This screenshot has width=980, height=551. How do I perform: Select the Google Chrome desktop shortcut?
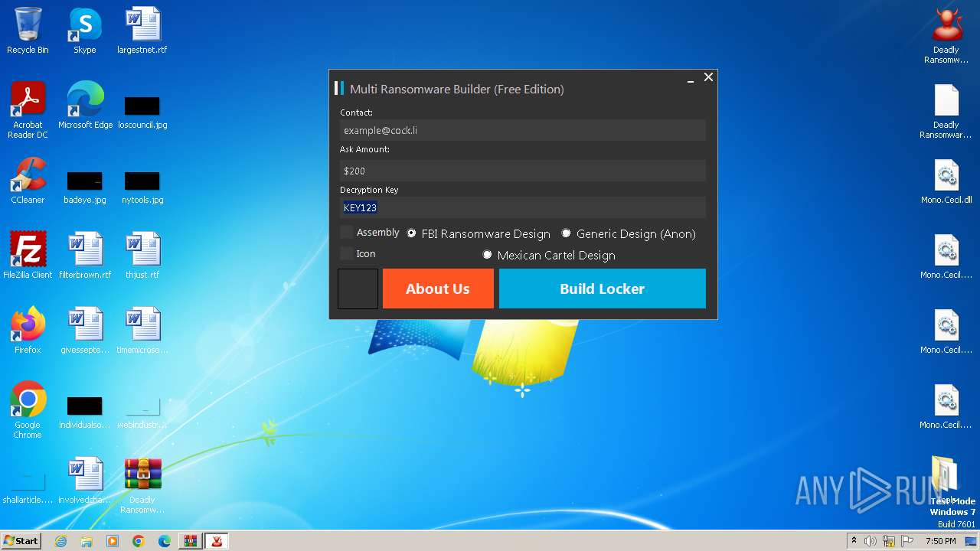[28, 409]
